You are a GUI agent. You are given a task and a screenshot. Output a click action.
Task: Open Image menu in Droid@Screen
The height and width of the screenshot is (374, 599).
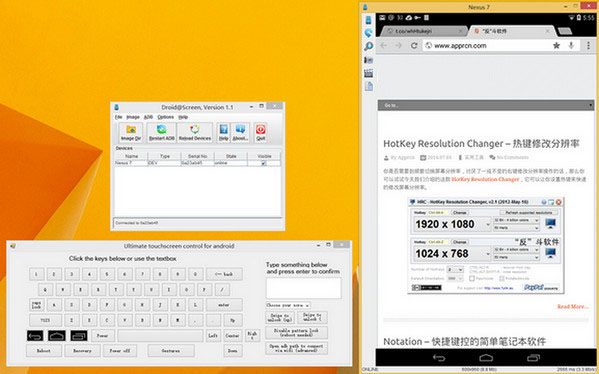pyautogui.click(x=133, y=117)
